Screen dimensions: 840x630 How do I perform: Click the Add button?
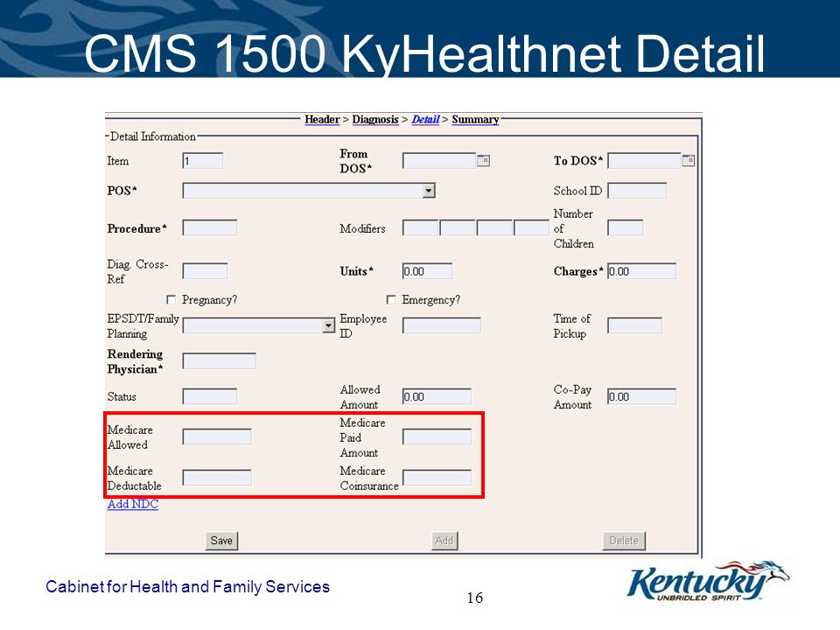[444, 541]
